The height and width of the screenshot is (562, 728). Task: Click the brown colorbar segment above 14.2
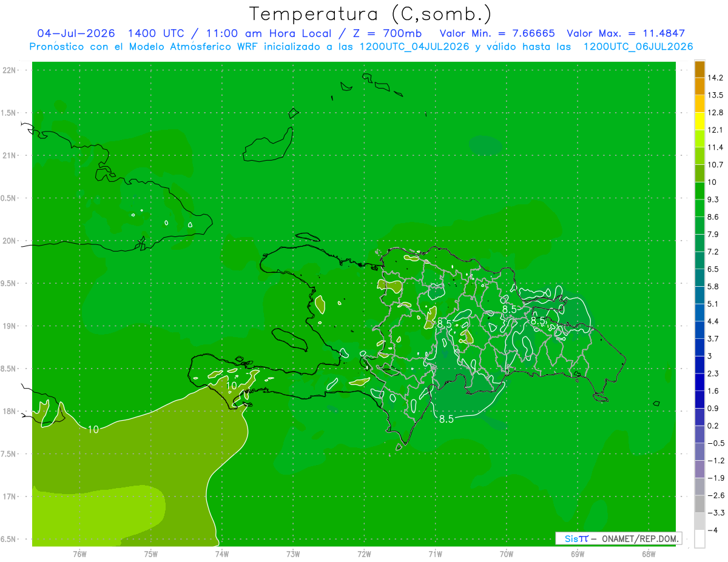click(x=699, y=69)
